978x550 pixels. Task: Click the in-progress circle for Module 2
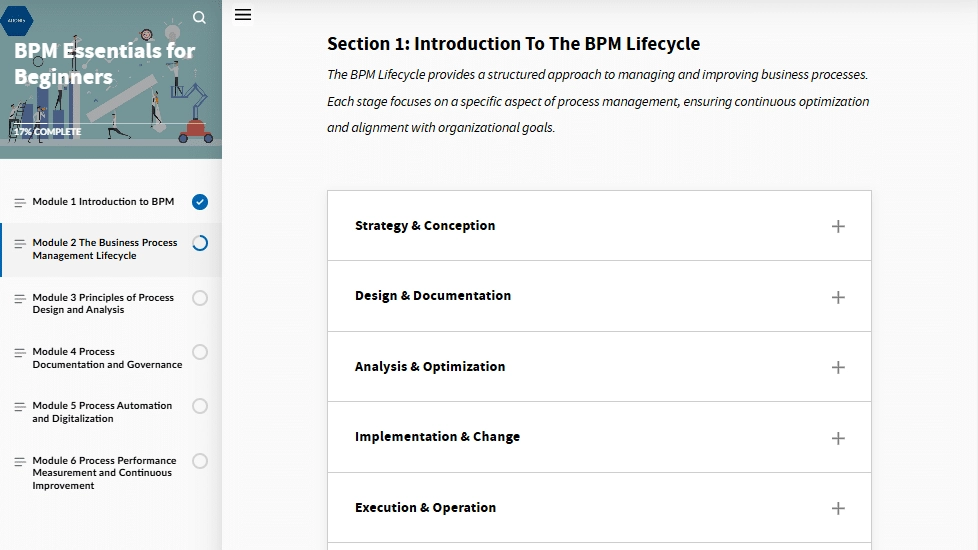[x=200, y=243]
